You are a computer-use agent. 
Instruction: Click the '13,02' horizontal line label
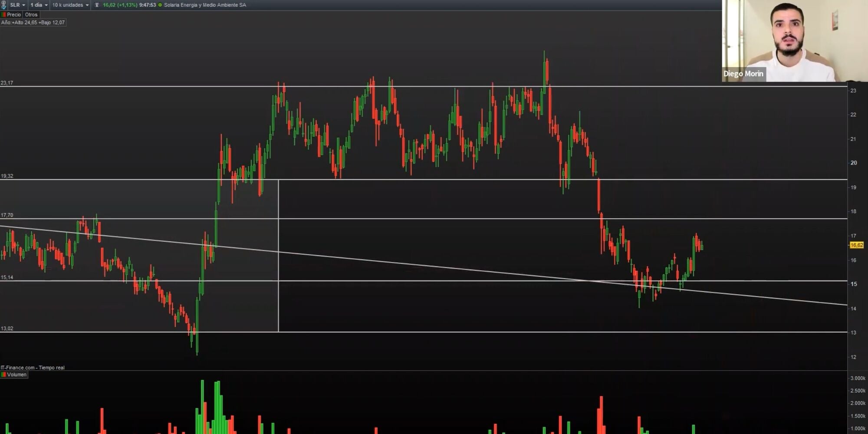tap(7, 329)
